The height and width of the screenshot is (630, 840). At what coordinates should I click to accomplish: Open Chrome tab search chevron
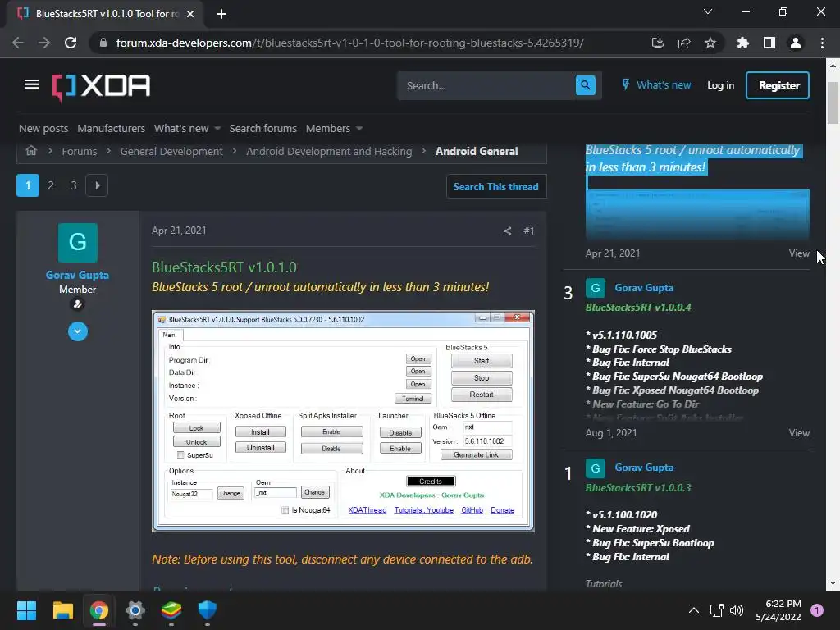[x=708, y=11]
